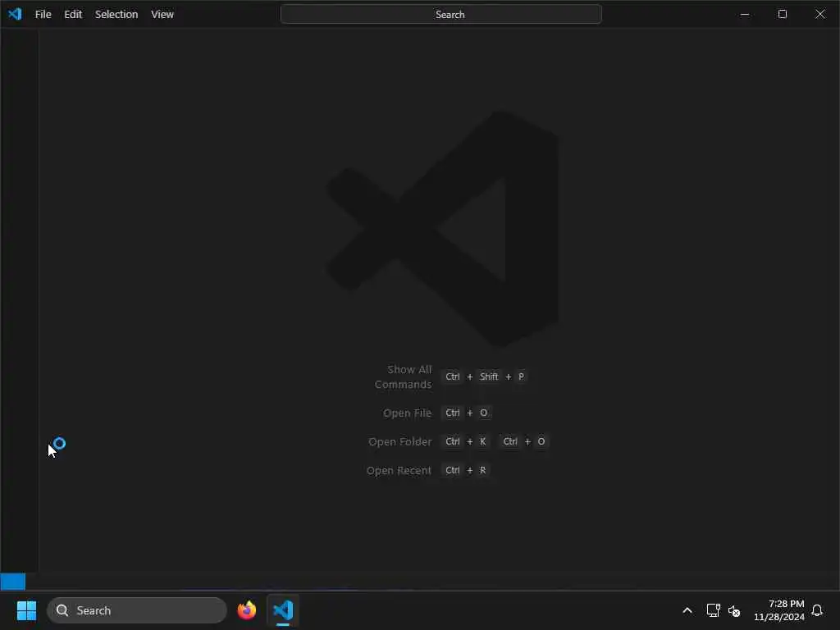The image size is (840, 630).
Task: Open the Edit menu
Action: point(73,15)
